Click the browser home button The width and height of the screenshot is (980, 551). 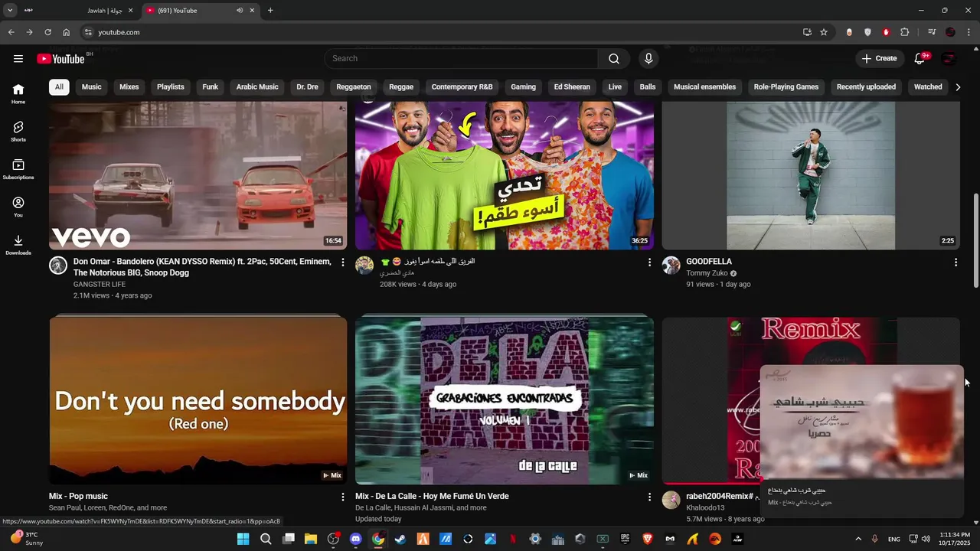[x=66, y=32]
